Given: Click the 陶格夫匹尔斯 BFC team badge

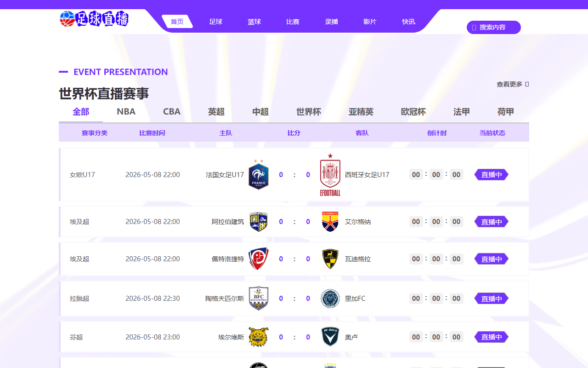Looking at the screenshot, I should [259, 299].
